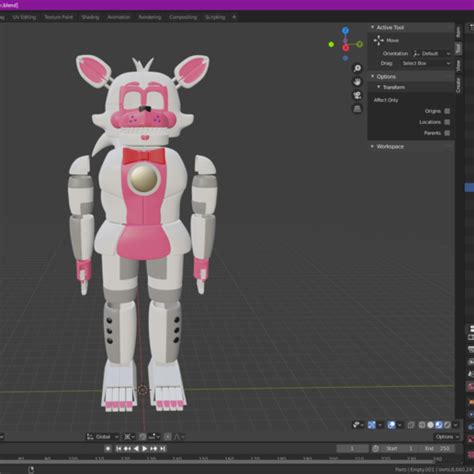Click the clock icon beside Start frame

coord(375,449)
